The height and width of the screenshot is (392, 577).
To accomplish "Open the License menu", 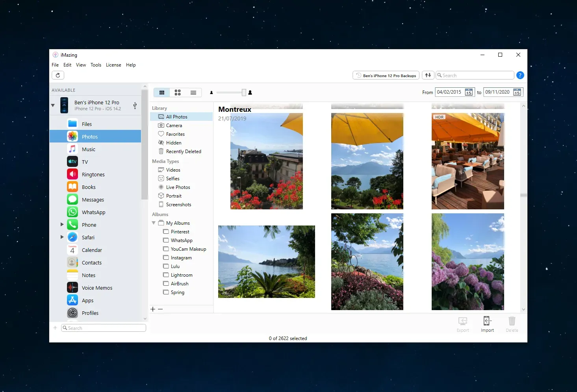I will click(113, 65).
